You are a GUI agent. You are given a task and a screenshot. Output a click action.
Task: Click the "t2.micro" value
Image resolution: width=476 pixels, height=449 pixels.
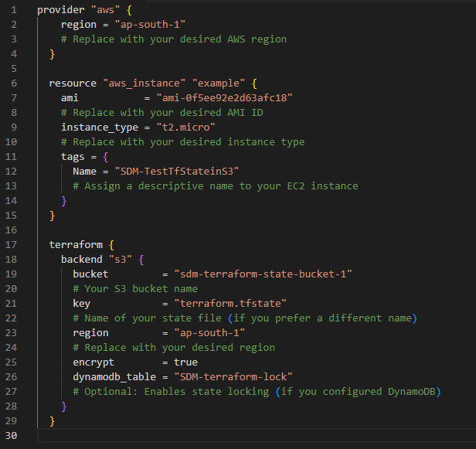[185, 128]
